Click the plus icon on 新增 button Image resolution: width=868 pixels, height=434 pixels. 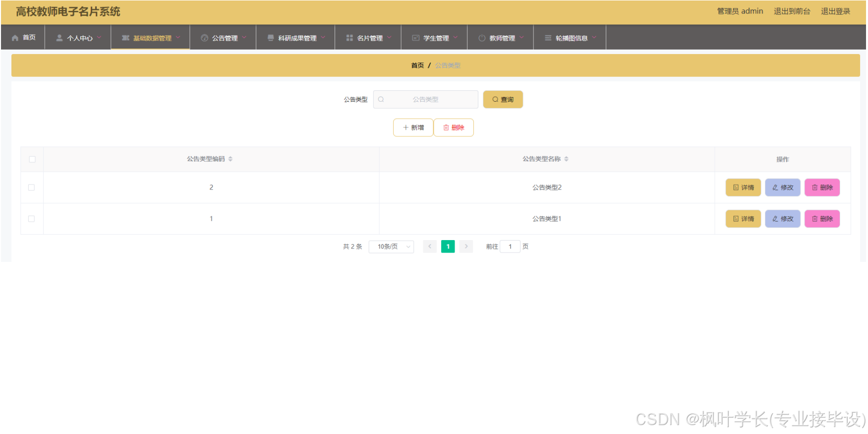coord(405,127)
